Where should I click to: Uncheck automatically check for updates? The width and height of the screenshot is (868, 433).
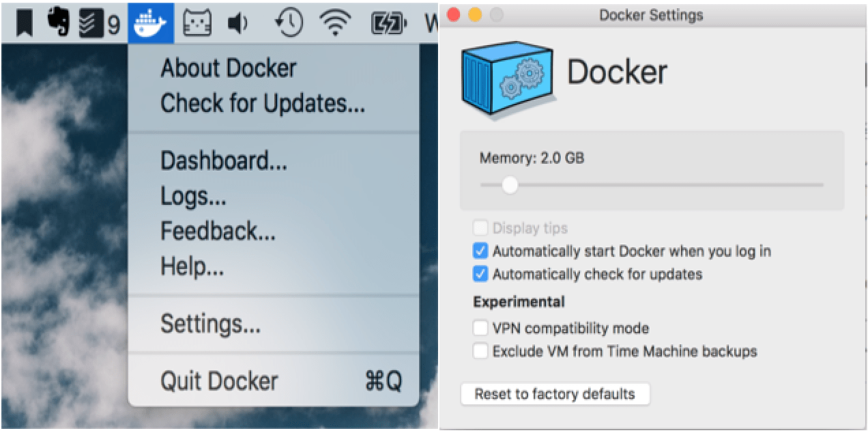(481, 275)
